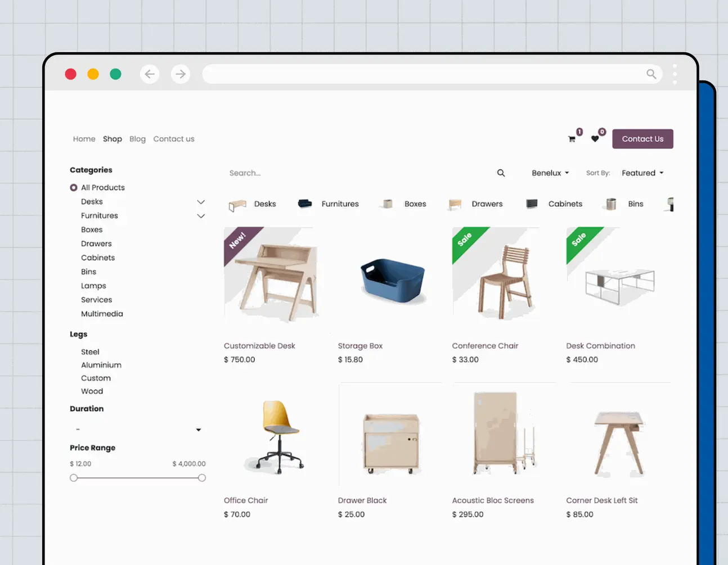Open the Drawers category in the sidebar
This screenshot has width=728, height=565.
pos(96,244)
